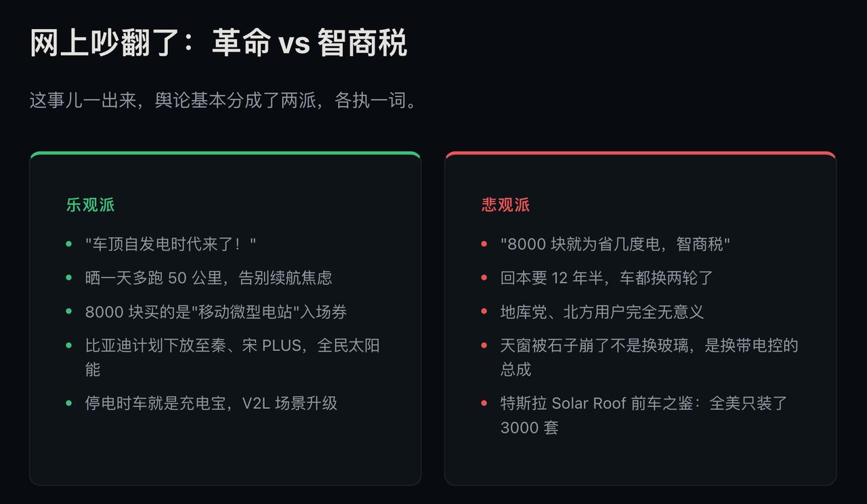This screenshot has width=867, height=504.
Task: Click the text V2L 场景升级
Action: pyautogui.click(x=295, y=403)
